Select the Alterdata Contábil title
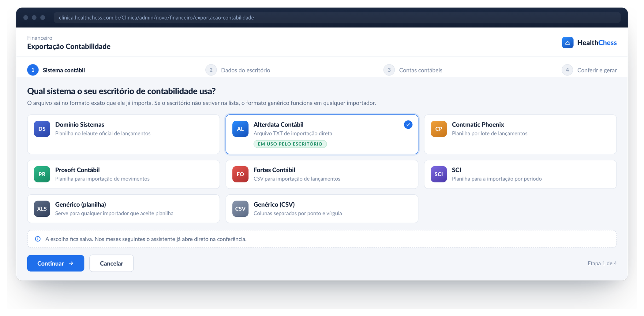 pos(279,124)
